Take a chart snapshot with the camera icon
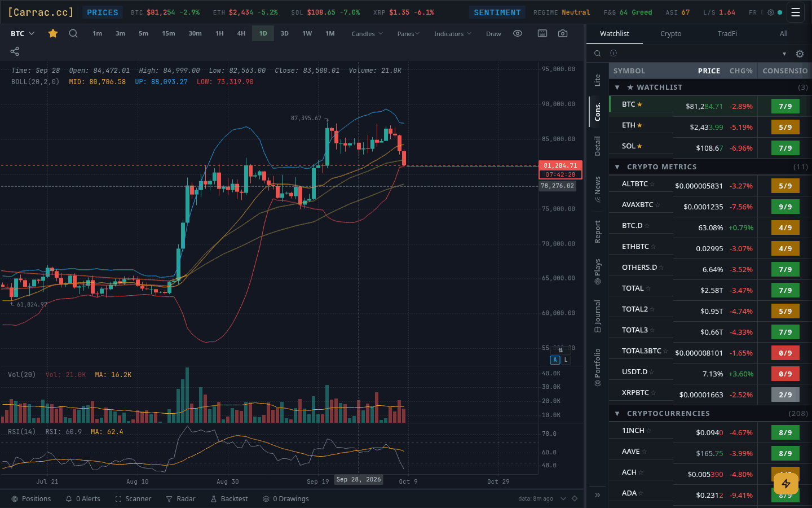This screenshot has height=508, width=812. click(563, 33)
